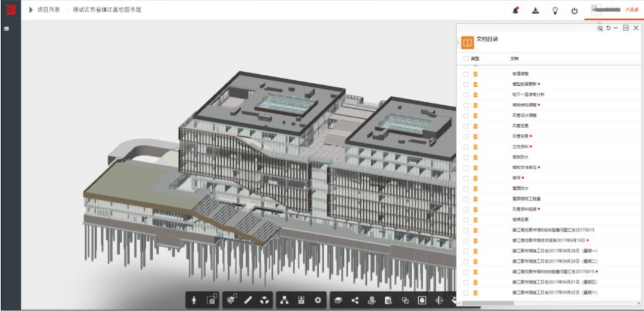Go to 项目列表 breadcrumb

point(49,10)
